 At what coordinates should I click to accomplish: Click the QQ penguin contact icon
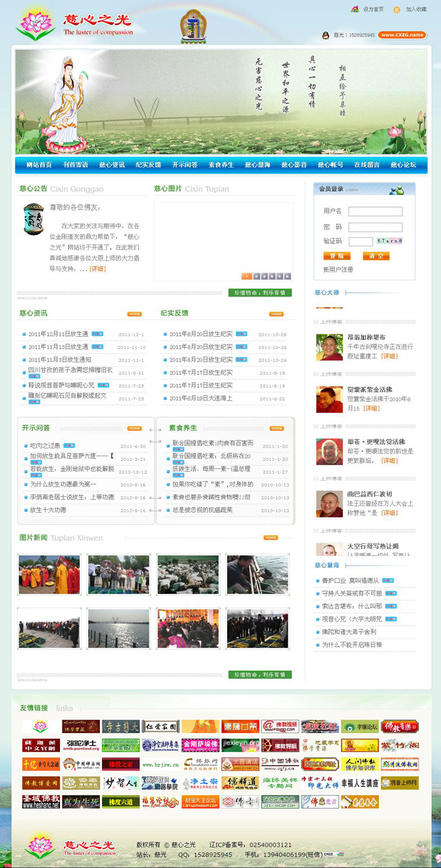325,35
